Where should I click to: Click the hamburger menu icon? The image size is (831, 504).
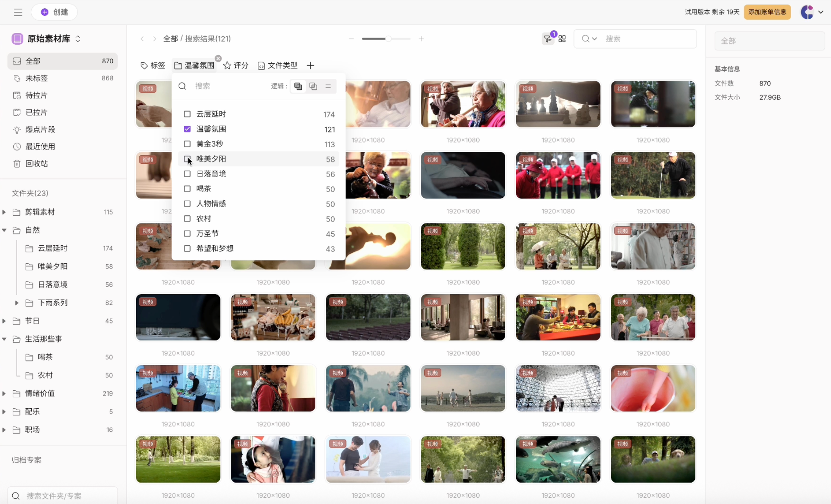click(x=18, y=12)
